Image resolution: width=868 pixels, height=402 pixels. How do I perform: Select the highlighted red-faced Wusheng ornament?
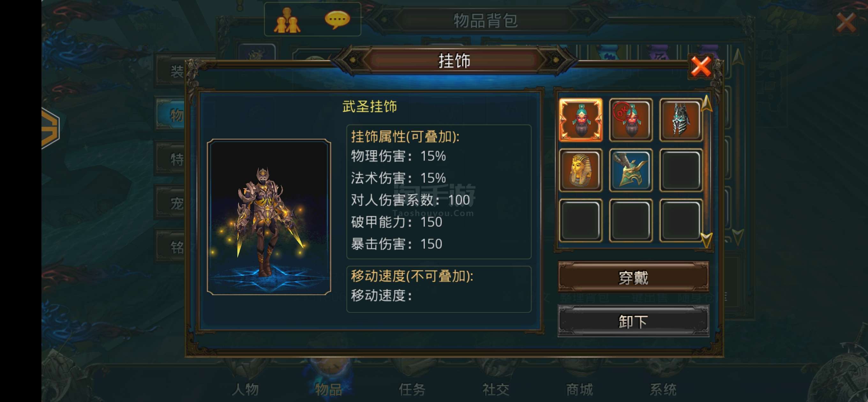click(x=580, y=120)
